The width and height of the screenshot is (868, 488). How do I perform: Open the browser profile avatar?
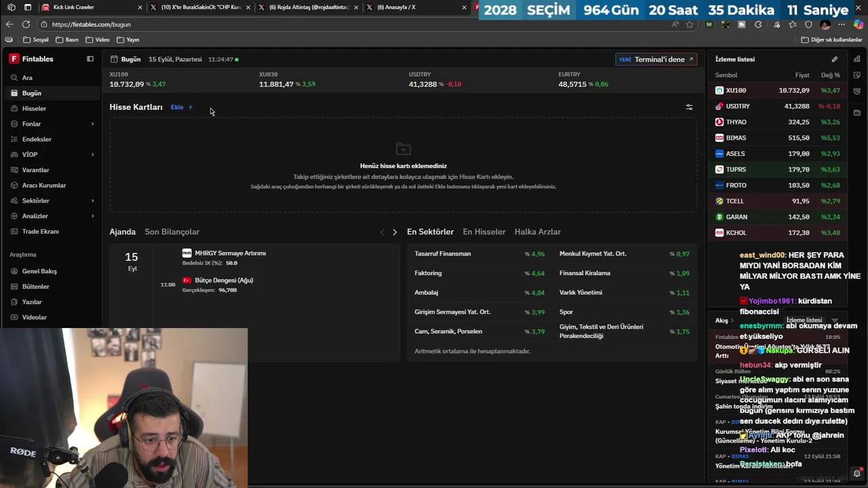(825, 24)
